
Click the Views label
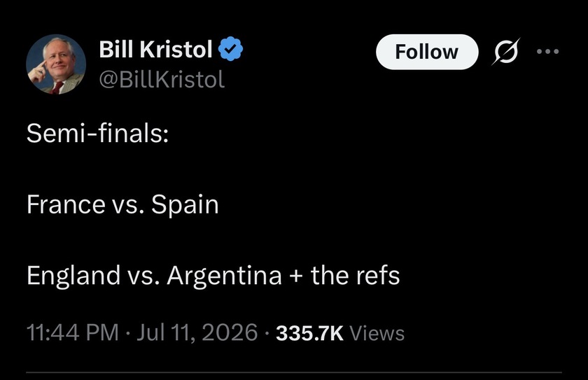pyautogui.click(x=377, y=333)
